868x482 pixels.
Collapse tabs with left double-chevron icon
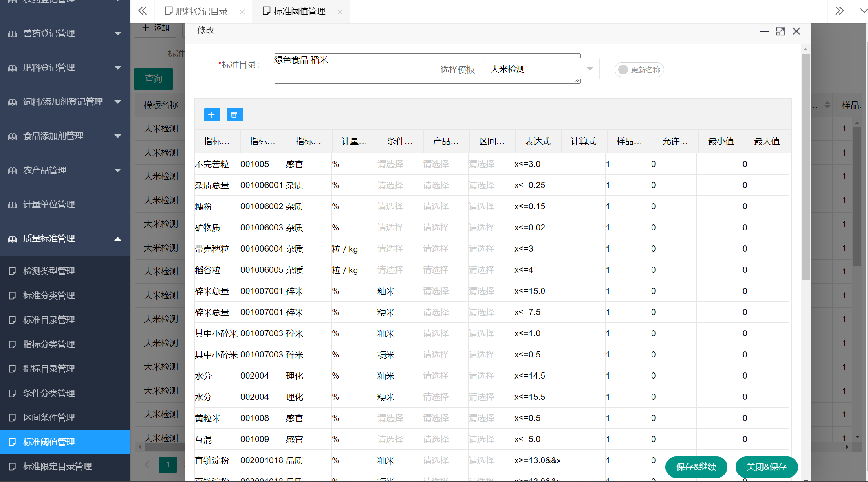[142, 11]
